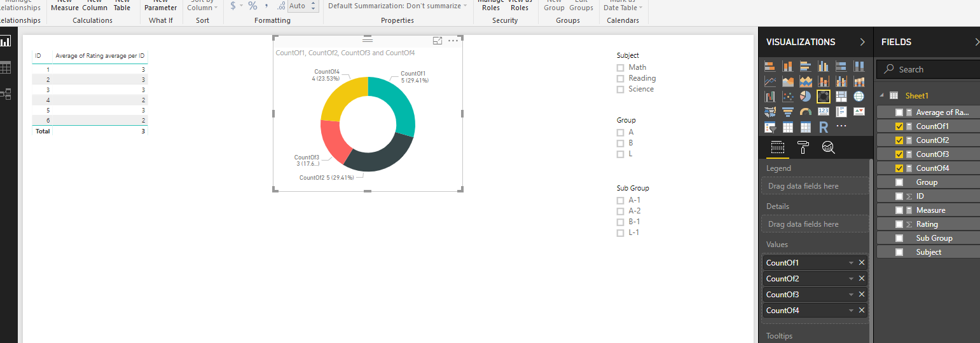Select the Stacked area chart visual
Screen dimensions: 980x343
[806, 81]
